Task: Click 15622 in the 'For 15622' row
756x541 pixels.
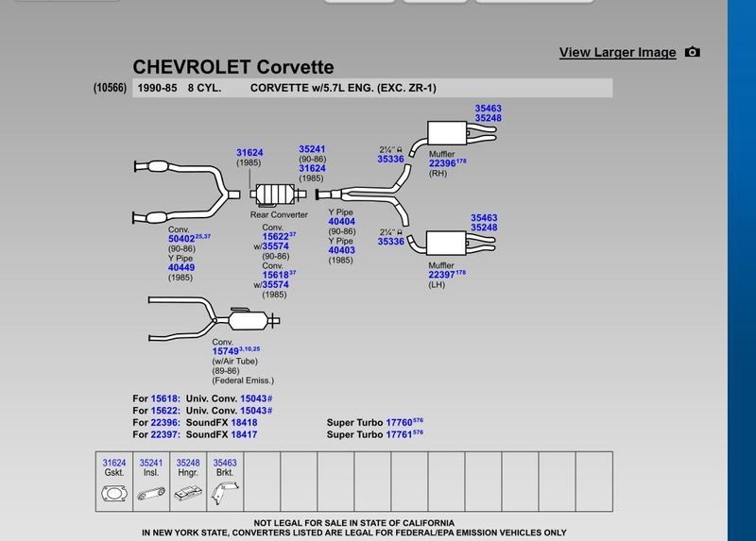Action: pos(164,411)
